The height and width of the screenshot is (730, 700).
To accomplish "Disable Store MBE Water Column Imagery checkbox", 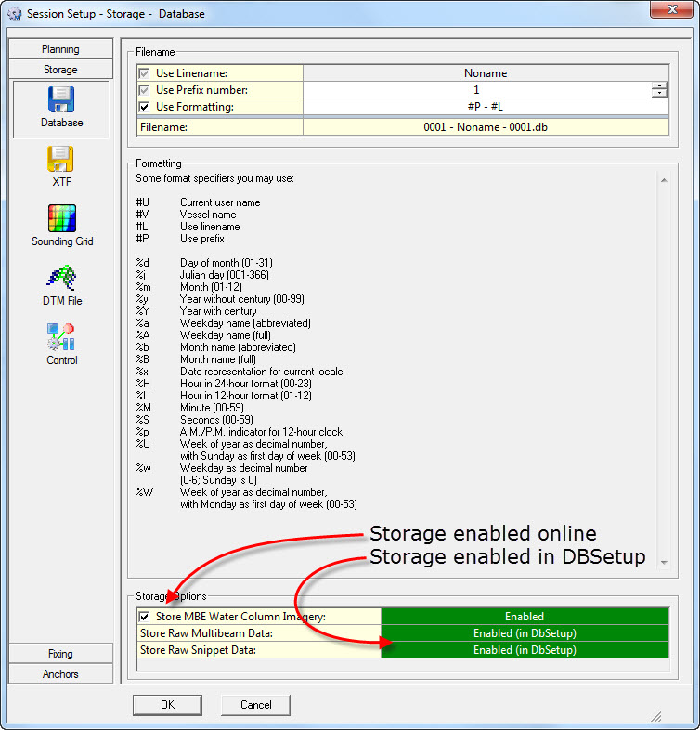I will [144, 616].
